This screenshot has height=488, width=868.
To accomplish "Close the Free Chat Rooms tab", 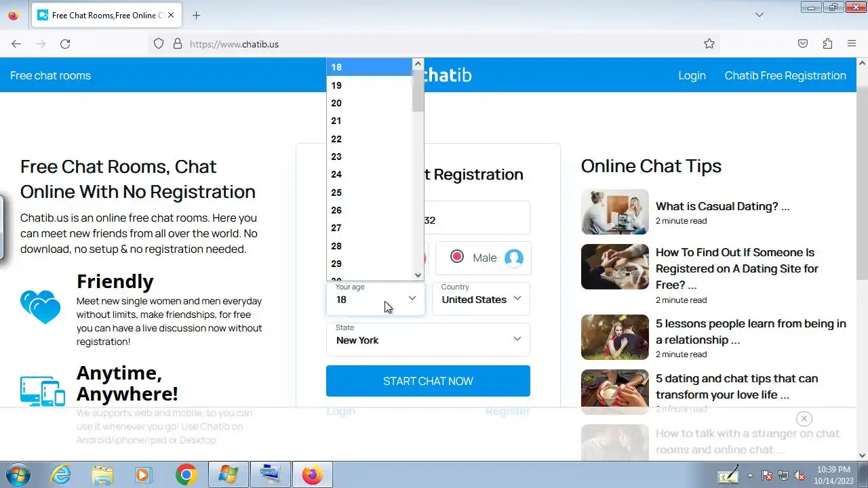I will (171, 15).
